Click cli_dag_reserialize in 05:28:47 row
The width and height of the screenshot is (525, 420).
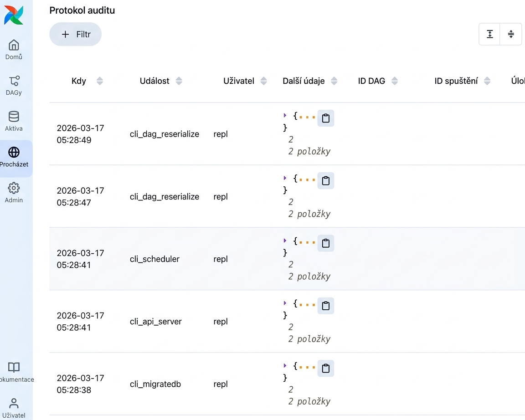tap(165, 197)
